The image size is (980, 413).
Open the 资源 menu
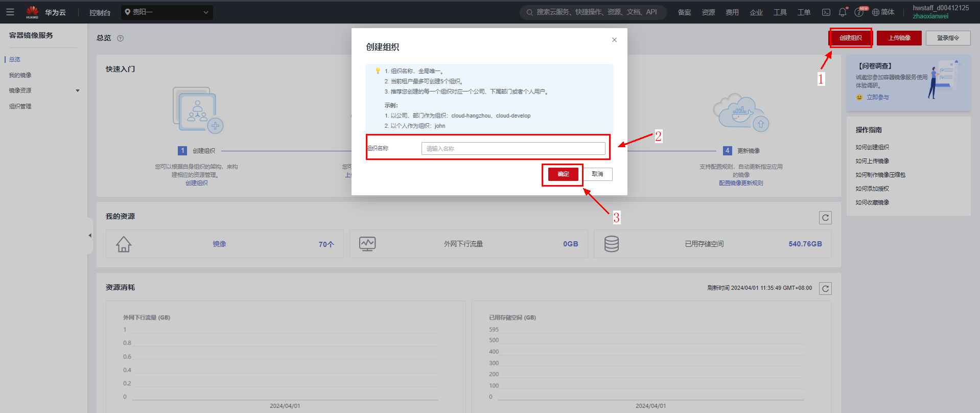pyautogui.click(x=708, y=12)
